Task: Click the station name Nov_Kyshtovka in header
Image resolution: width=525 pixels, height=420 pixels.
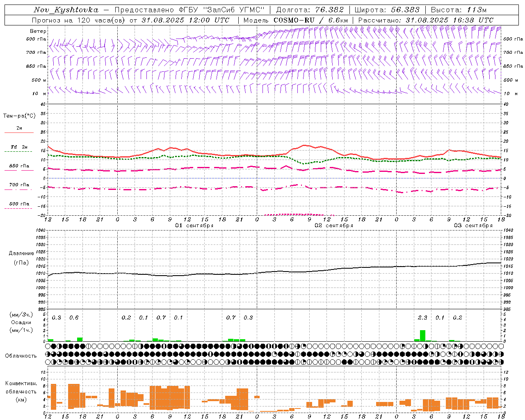Action: (x=66, y=10)
